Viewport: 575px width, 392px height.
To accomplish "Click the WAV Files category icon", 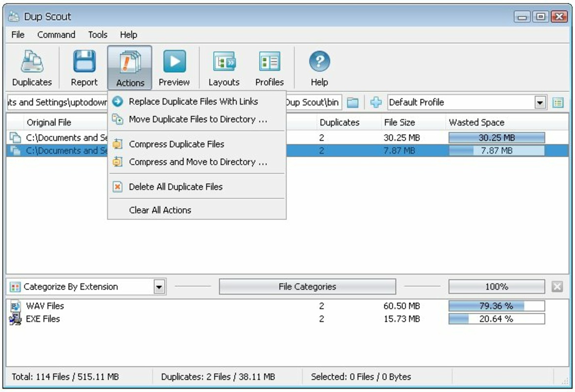I will 15,306.
